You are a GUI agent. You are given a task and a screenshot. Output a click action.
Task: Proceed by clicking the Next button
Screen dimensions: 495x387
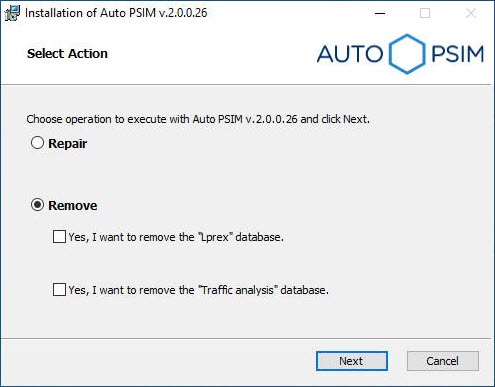pyautogui.click(x=352, y=361)
